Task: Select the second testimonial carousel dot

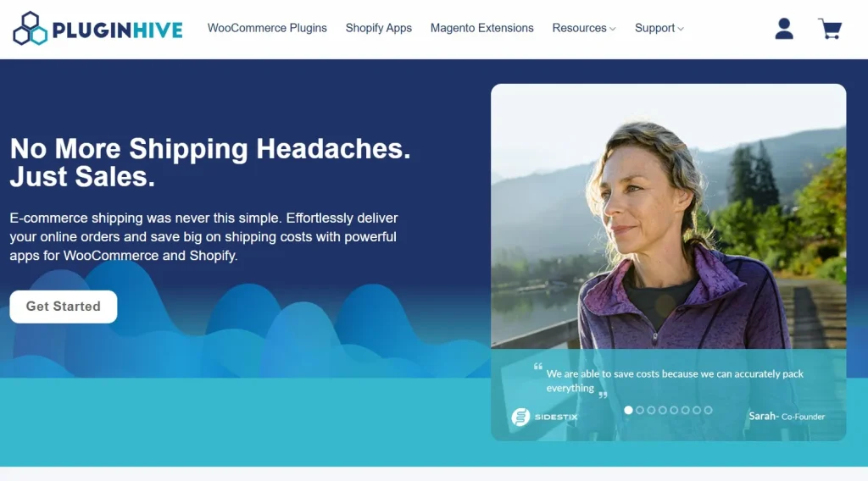Action: (x=640, y=410)
